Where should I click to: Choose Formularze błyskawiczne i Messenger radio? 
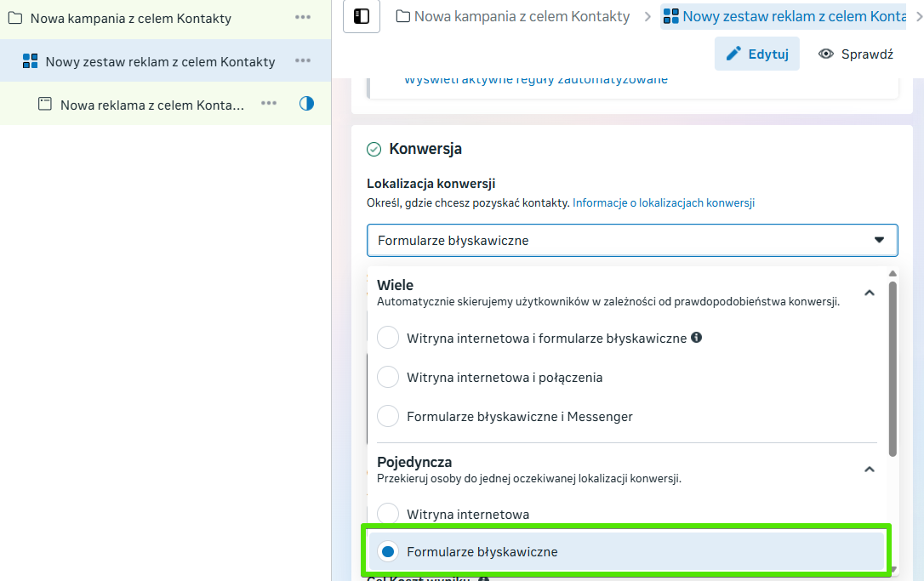click(x=388, y=417)
